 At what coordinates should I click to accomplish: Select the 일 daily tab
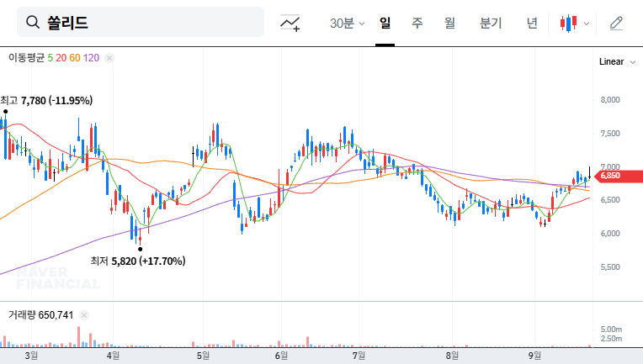(385, 24)
